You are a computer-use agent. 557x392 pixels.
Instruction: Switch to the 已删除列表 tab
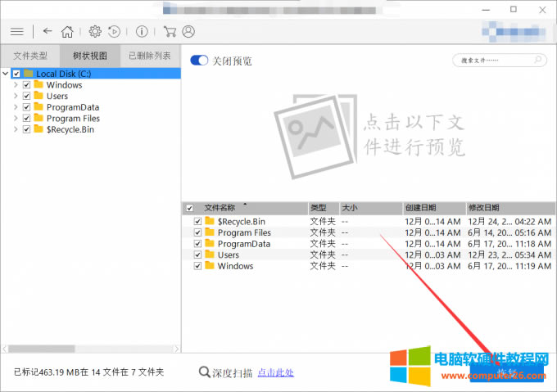[150, 56]
